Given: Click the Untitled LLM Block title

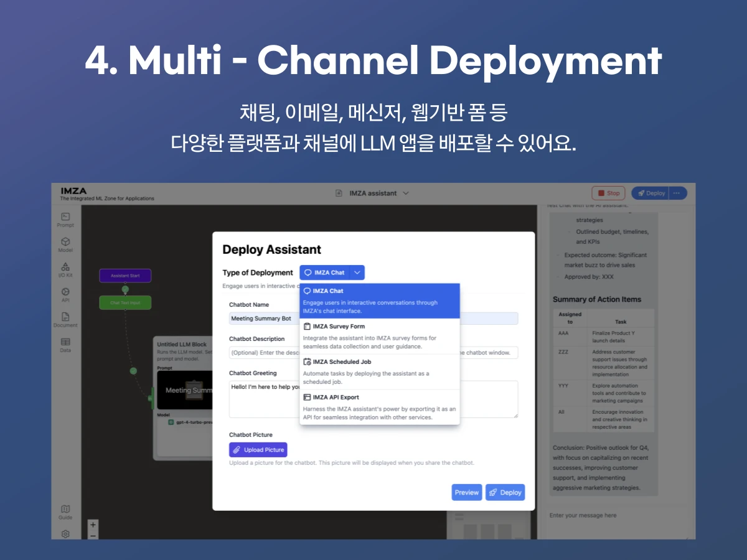Looking at the screenshot, I should point(182,344).
